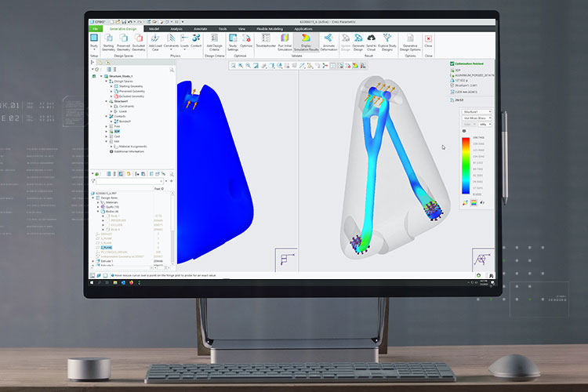The image size is (588, 392).
Task: Click the File menu button
Action: (96, 27)
